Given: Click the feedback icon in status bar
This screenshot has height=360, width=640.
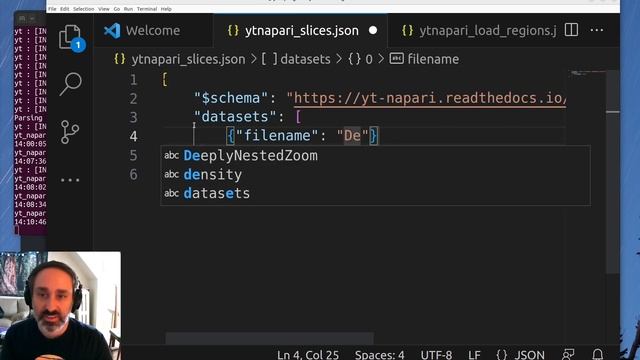Looking at the screenshot, I should coord(568,354).
